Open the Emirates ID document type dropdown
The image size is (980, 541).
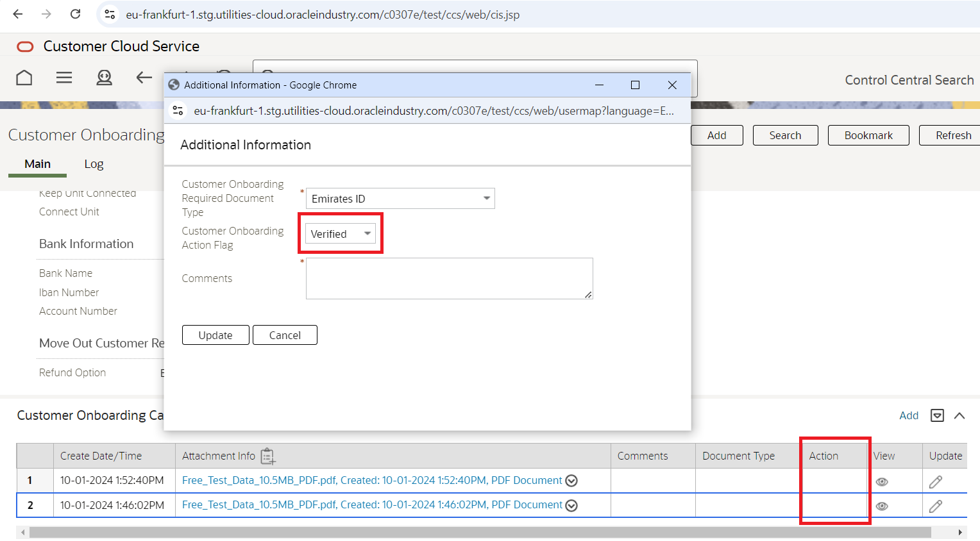point(400,199)
